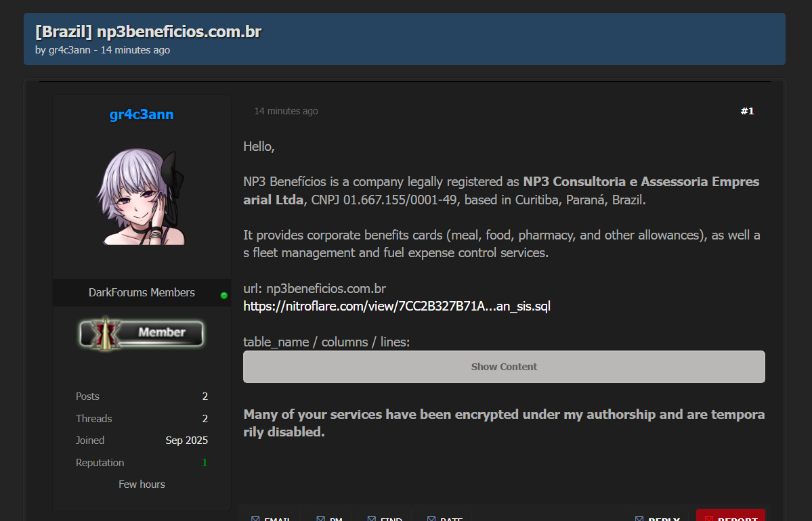
Task: Click the 'by gr4c3ann' byline in header
Action: (63, 50)
